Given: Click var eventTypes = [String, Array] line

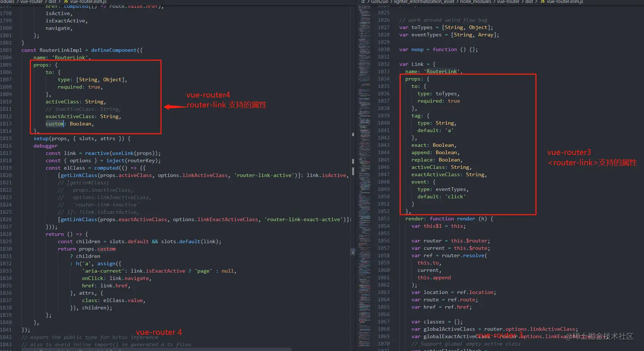Looking at the screenshot, I should pyautogui.click(x=449, y=35).
